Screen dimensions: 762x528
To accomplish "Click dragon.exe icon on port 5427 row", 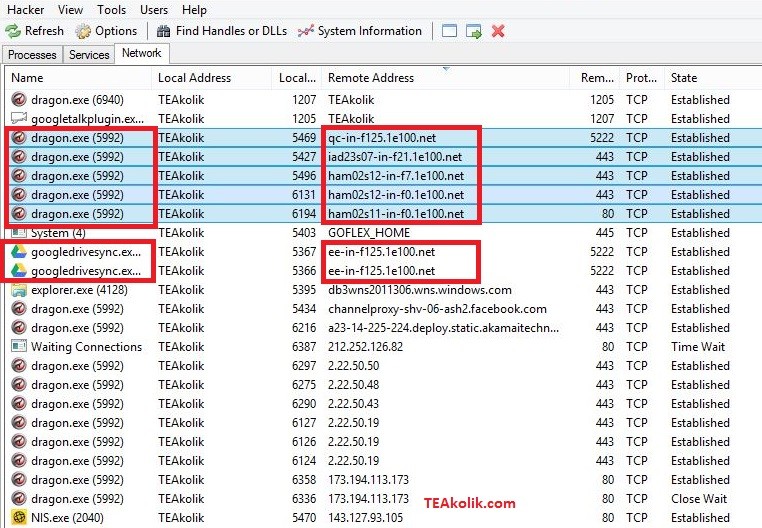I will coord(18,157).
